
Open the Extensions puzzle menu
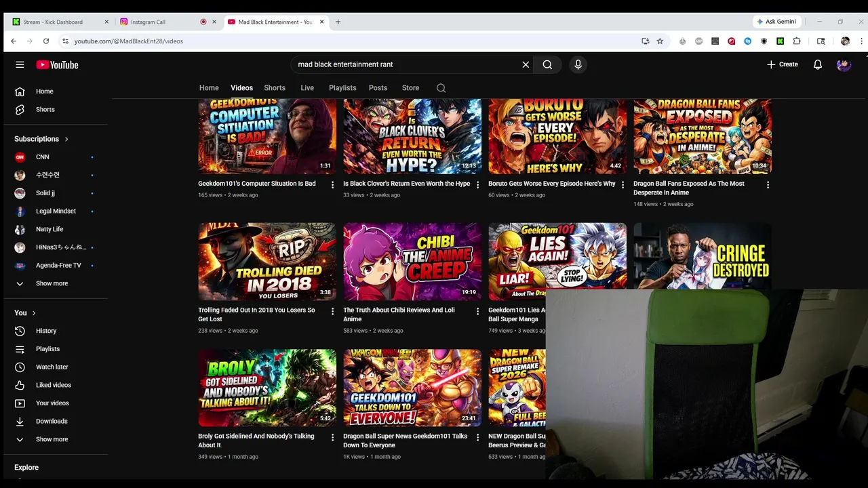797,41
